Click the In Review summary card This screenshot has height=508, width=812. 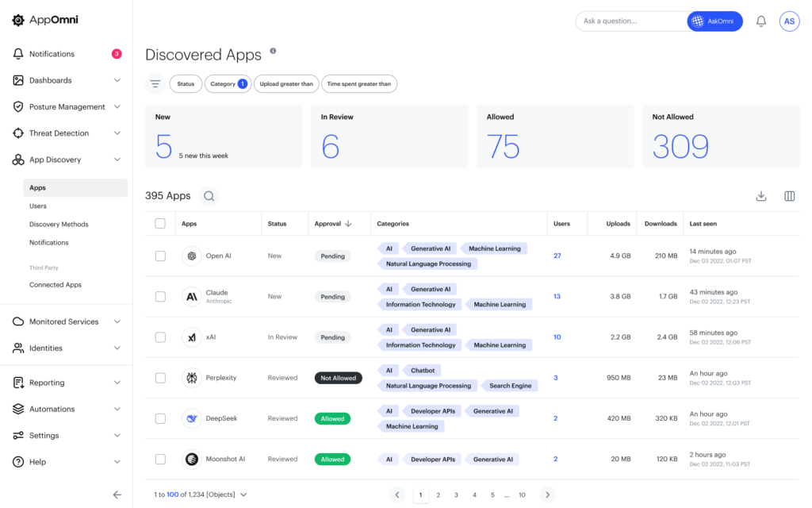389,137
